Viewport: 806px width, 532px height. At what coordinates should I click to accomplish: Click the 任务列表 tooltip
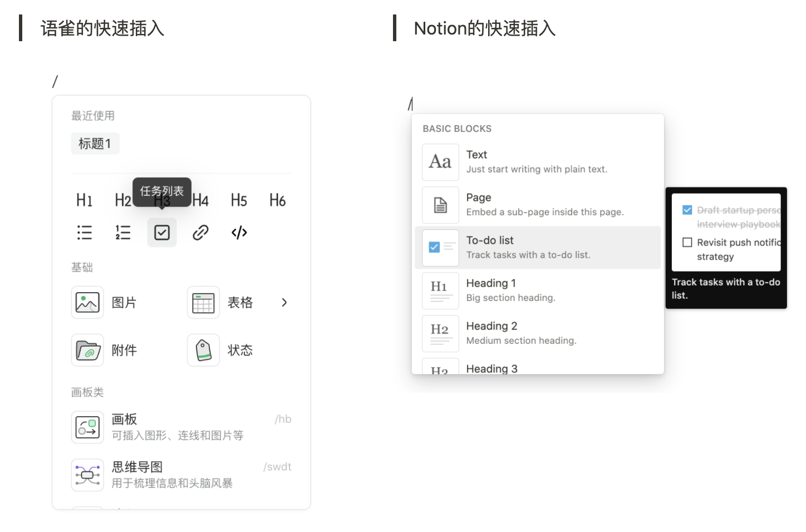point(162,191)
